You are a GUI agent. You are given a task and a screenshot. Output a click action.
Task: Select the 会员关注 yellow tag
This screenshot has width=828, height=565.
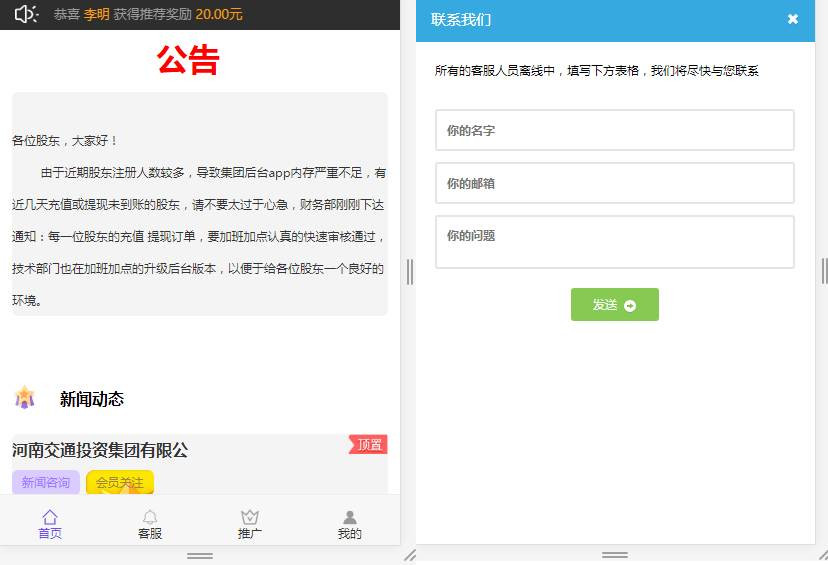[120, 482]
